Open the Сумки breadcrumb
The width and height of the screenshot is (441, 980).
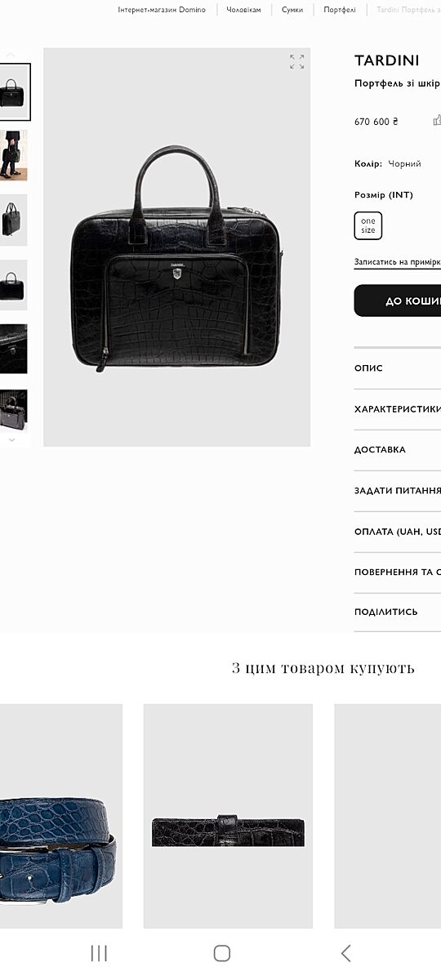pos(292,10)
